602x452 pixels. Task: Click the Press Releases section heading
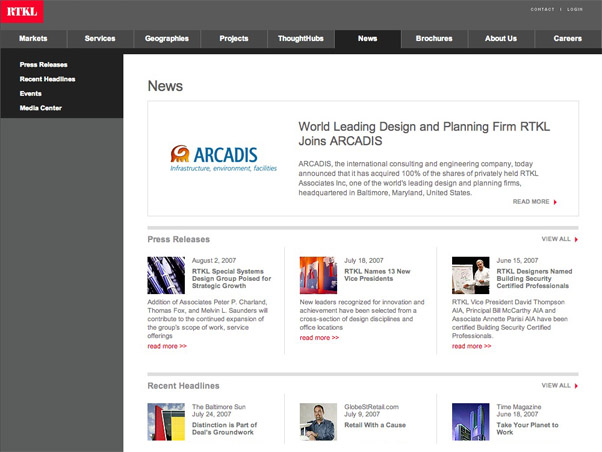(x=179, y=239)
